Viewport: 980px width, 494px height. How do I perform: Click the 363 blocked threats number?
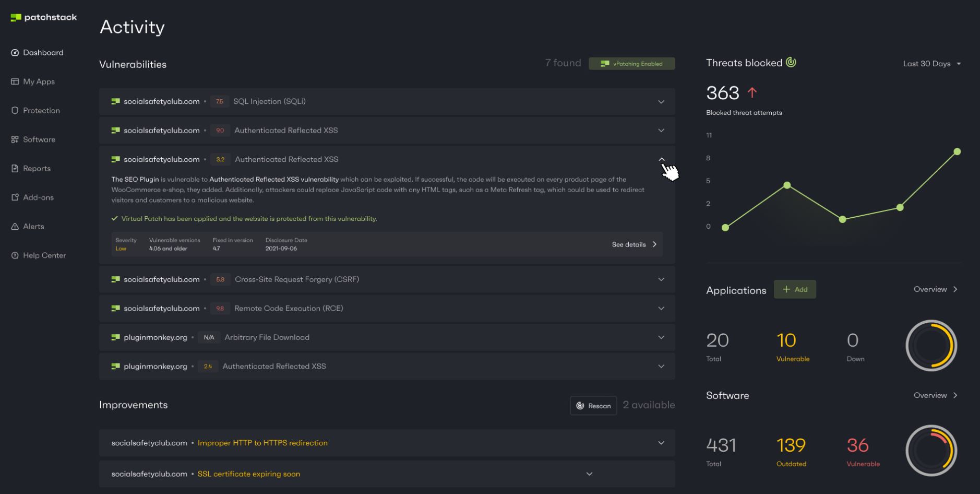(723, 93)
